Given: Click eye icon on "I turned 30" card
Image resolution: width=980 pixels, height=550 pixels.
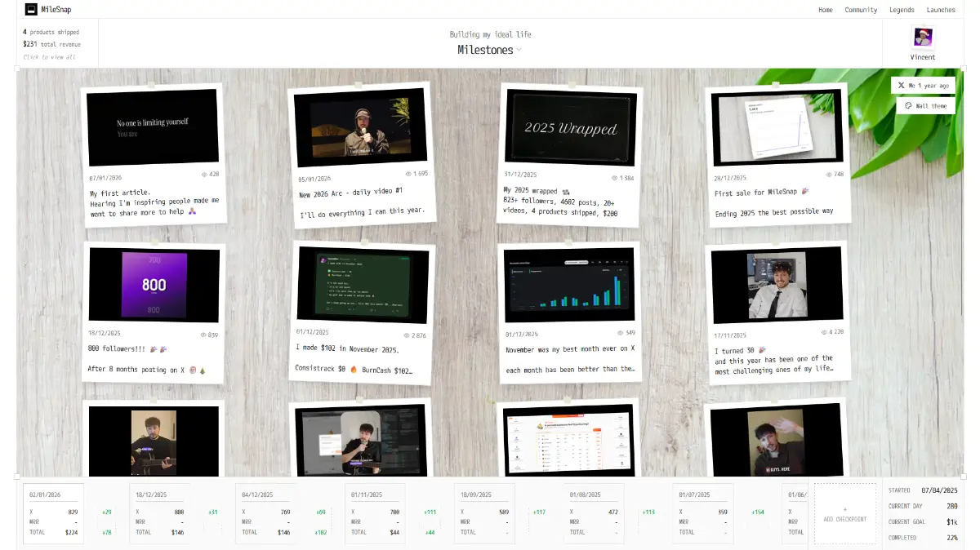Looking at the screenshot, I should click(823, 331).
